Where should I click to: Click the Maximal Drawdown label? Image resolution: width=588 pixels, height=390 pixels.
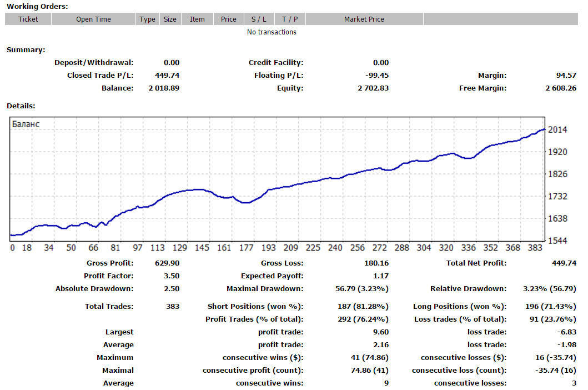(x=265, y=289)
